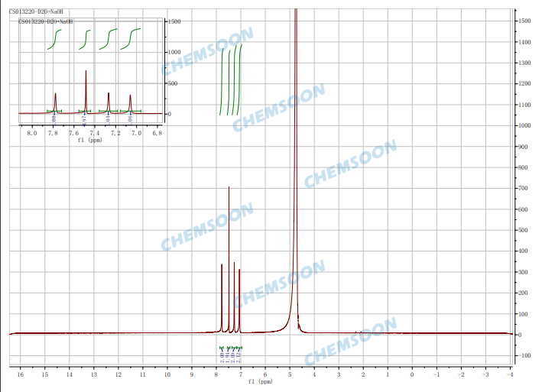Click the inset integral curve above 7.8 ppm
The width and height of the screenshot is (555, 392).
54,40
